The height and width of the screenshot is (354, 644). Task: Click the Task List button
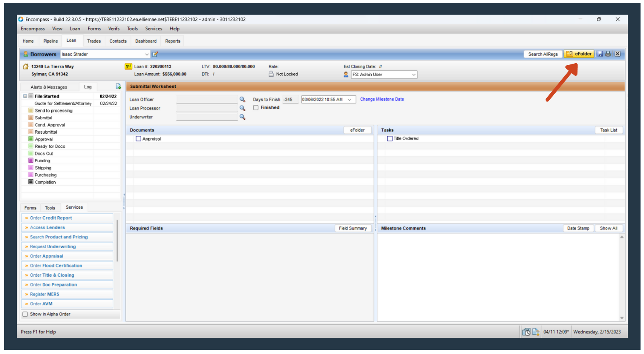point(609,130)
